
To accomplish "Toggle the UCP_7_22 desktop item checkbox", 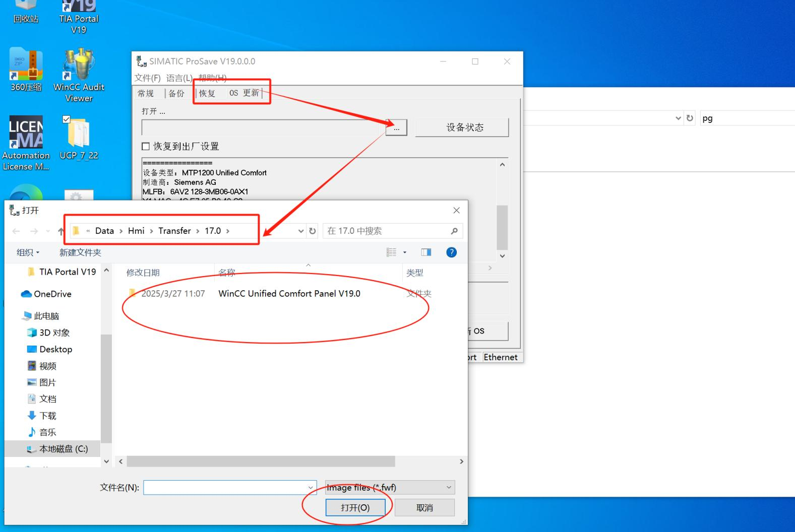I will (67, 119).
